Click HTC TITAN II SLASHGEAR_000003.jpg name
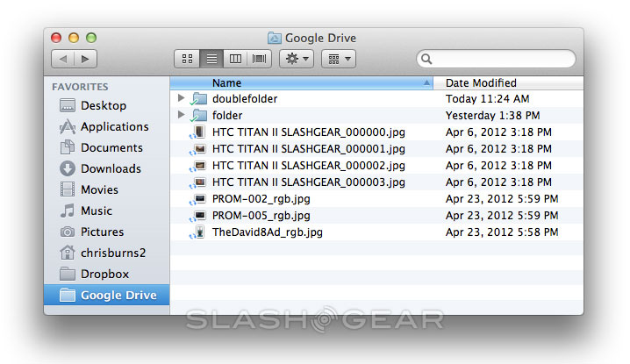 pyautogui.click(x=309, y=182)
